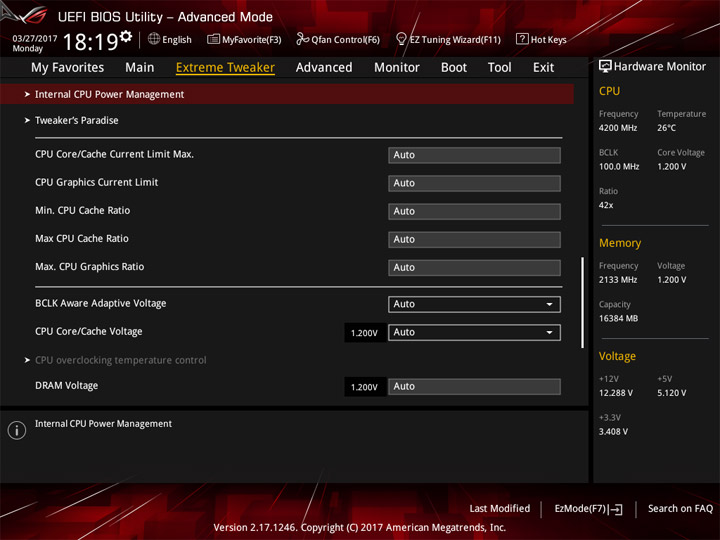This screenshot has width=720, height=540.
Task: Click the MyFavorite list icon
Action: 214,39
